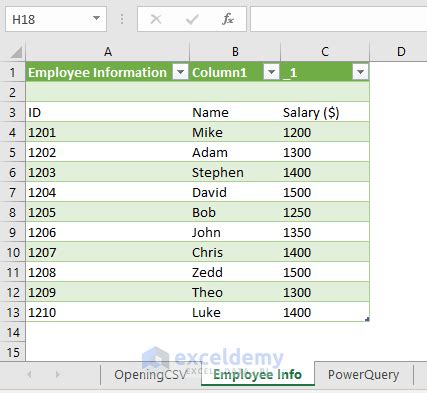
Task: Select column C header
Action: (325, 52)
